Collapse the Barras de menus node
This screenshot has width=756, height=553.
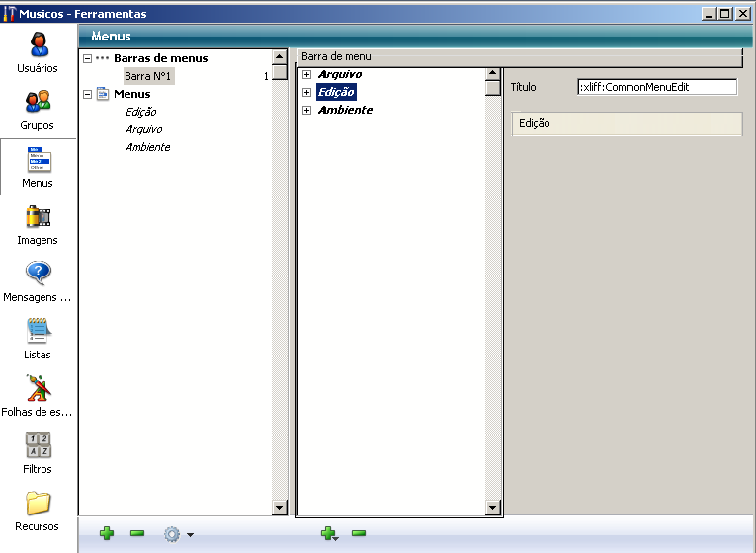(x=87, y=59)
